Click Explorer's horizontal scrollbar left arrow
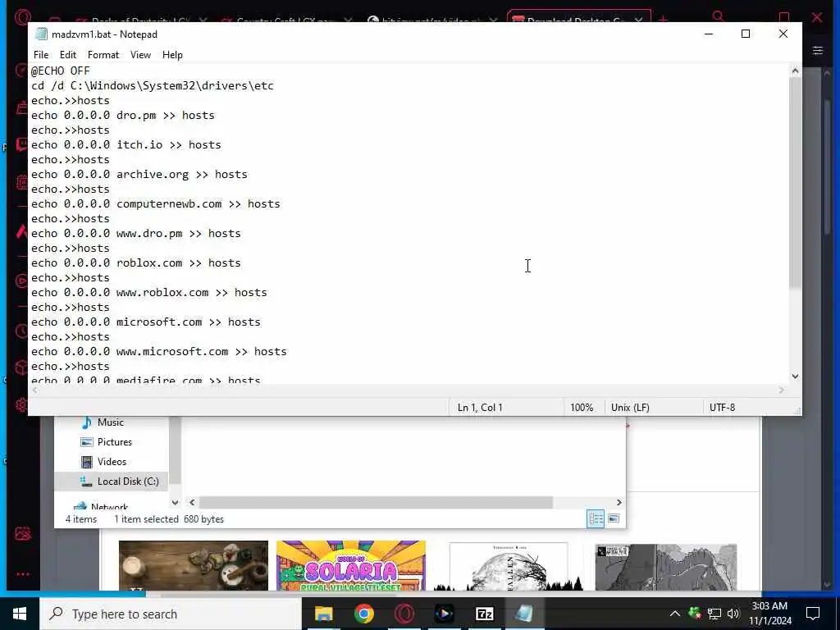The height and width of the screenshot is (630, 840). click(192, 503)
